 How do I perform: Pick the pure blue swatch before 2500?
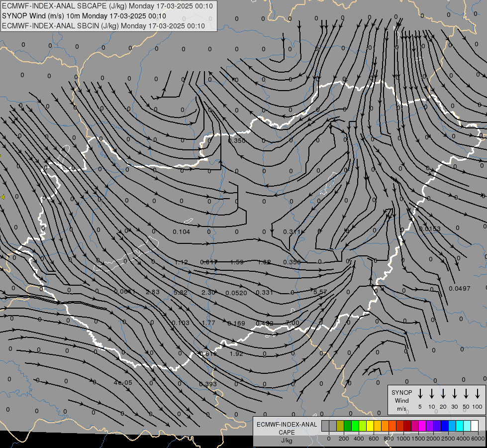444,426
